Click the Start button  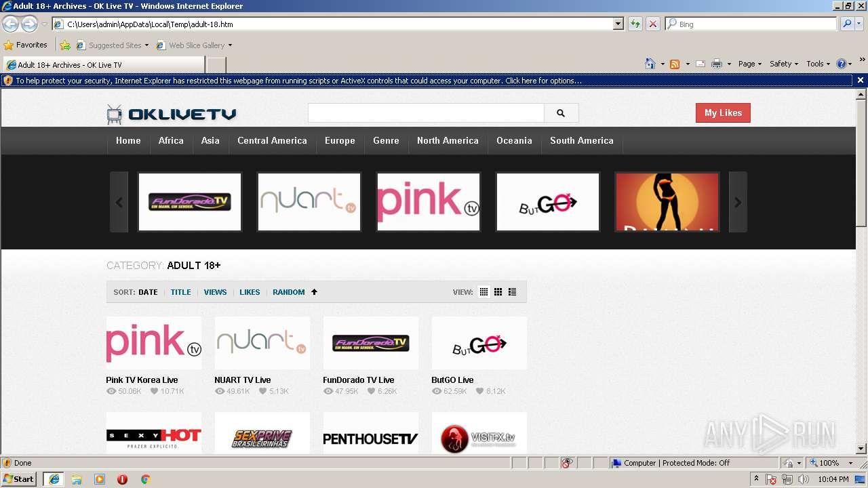(18, 479)
